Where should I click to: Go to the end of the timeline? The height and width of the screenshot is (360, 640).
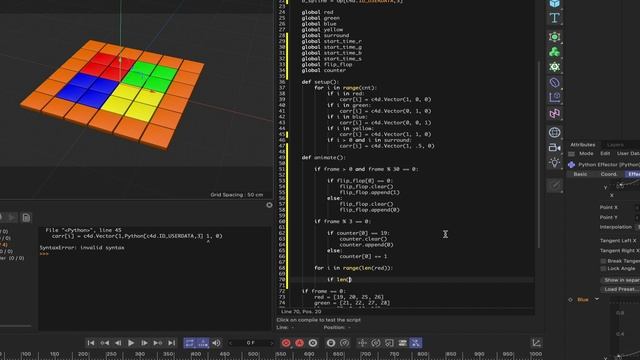pos(171,343)
